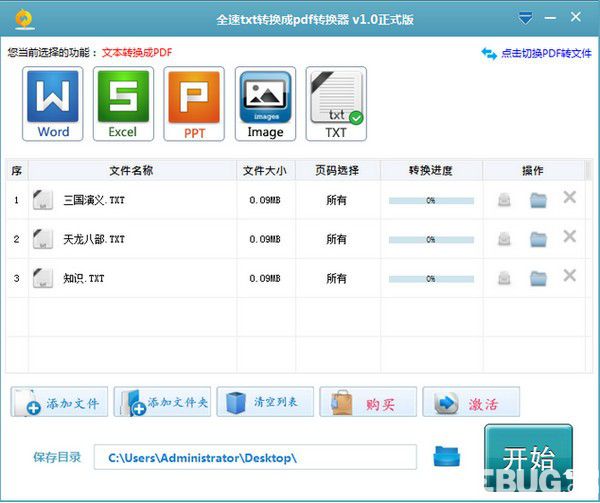
Task: Click the 页码选择 column header
Action: [338, 170]
